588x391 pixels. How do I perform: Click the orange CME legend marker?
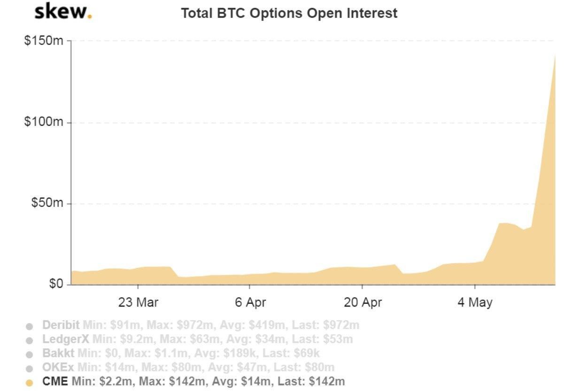click(x=29, y=383)
